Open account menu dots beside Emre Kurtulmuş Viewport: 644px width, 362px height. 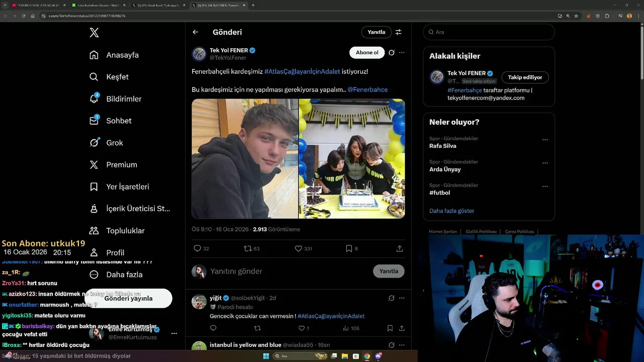point(174,333)
